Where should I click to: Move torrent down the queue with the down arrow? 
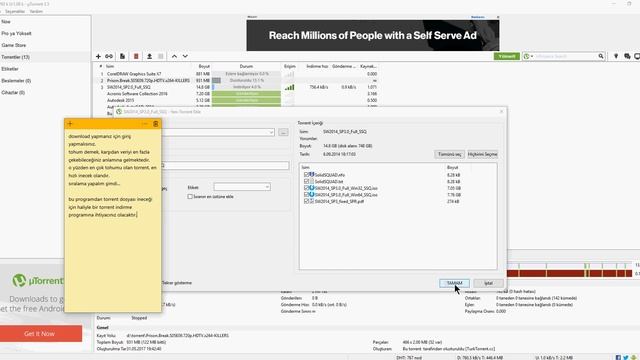coord(185,56)
